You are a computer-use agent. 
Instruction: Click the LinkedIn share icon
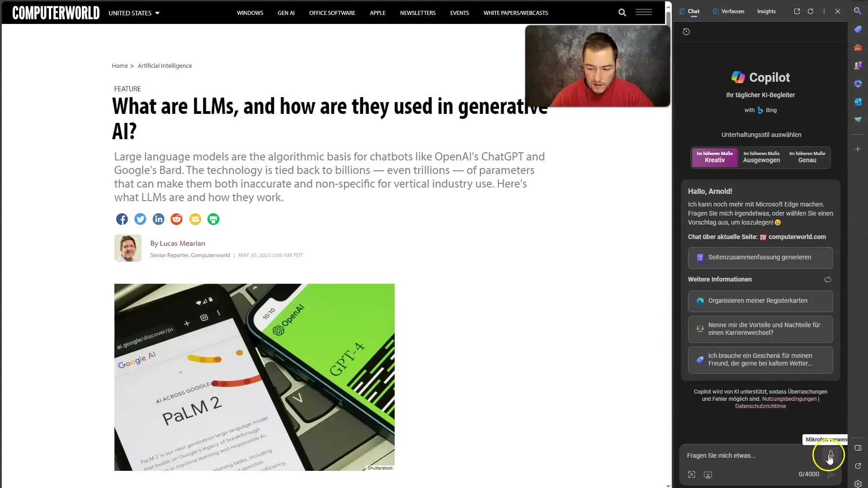click(158, 219)
